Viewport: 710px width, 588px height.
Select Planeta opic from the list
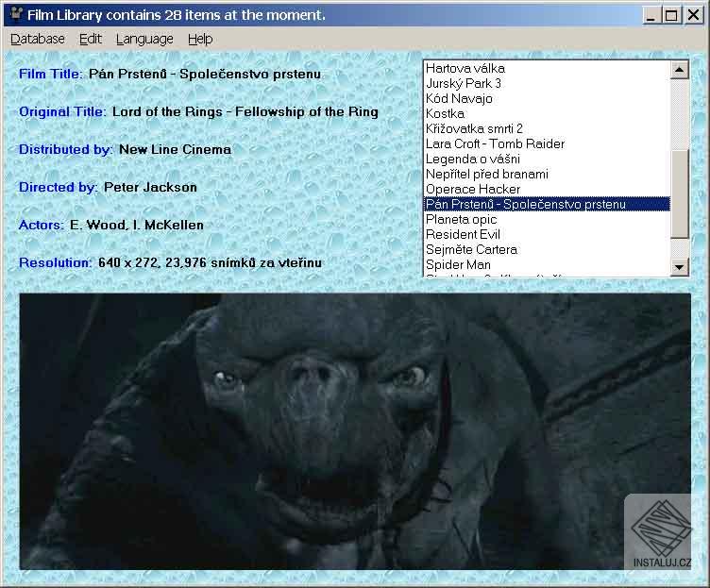click(547, 220)
